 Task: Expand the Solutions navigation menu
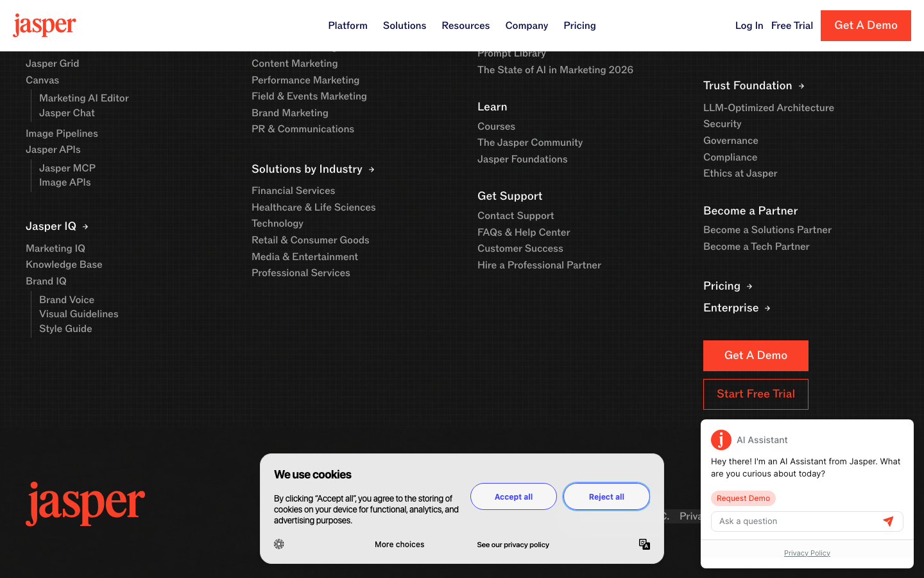(x=404, y=26)
